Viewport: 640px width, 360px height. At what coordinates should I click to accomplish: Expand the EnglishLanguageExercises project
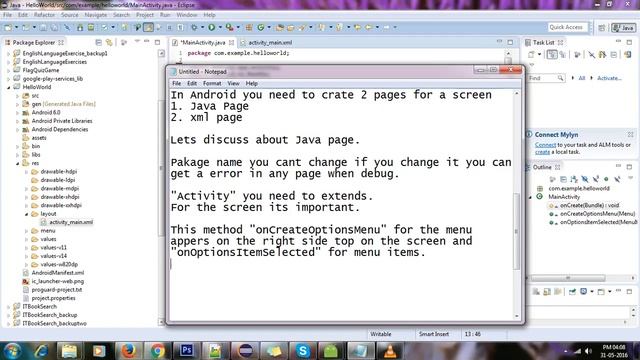click(9, 62)
